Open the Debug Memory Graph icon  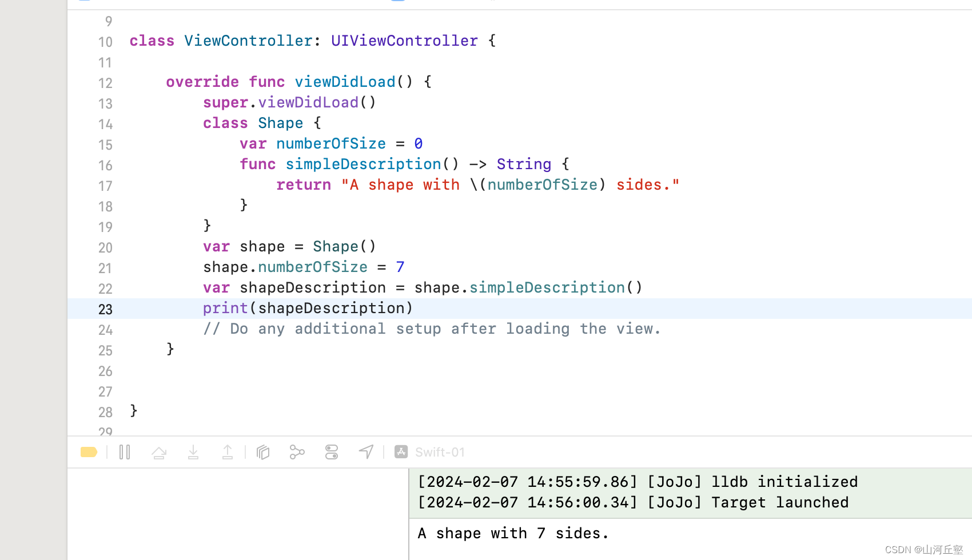297,452
